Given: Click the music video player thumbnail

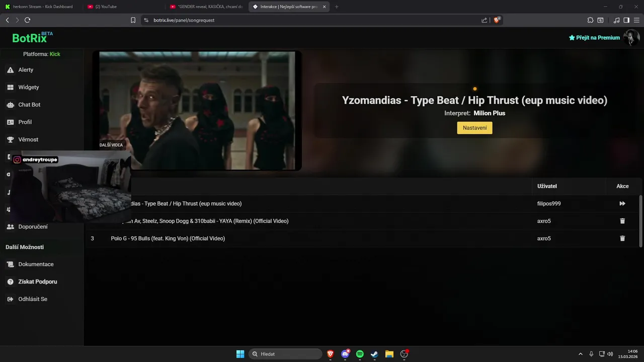Looking at the screenshot, I should click(x=197, y=111).
